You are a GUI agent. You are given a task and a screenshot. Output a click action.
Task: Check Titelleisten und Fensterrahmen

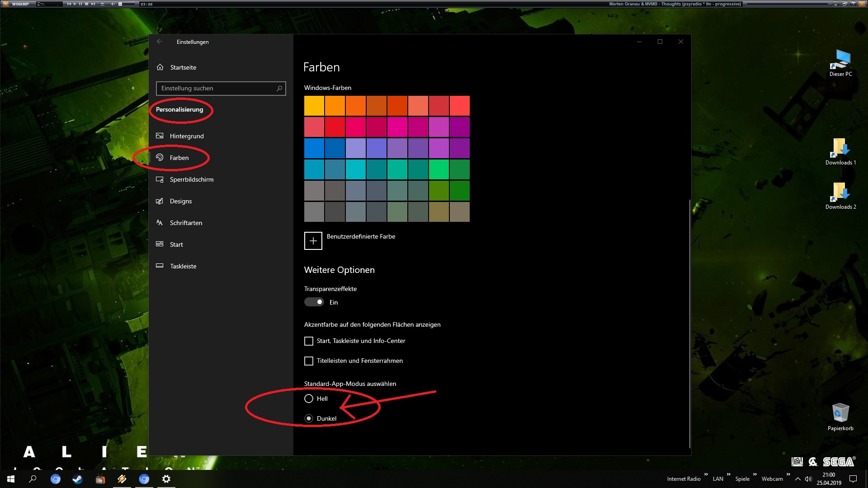click(x=309, y=361)
